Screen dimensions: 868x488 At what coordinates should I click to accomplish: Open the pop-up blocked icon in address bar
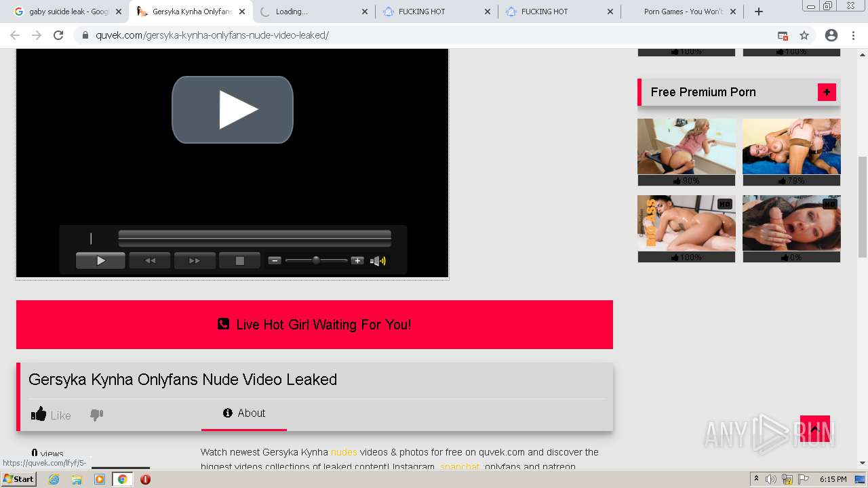(x=783, y=35)
